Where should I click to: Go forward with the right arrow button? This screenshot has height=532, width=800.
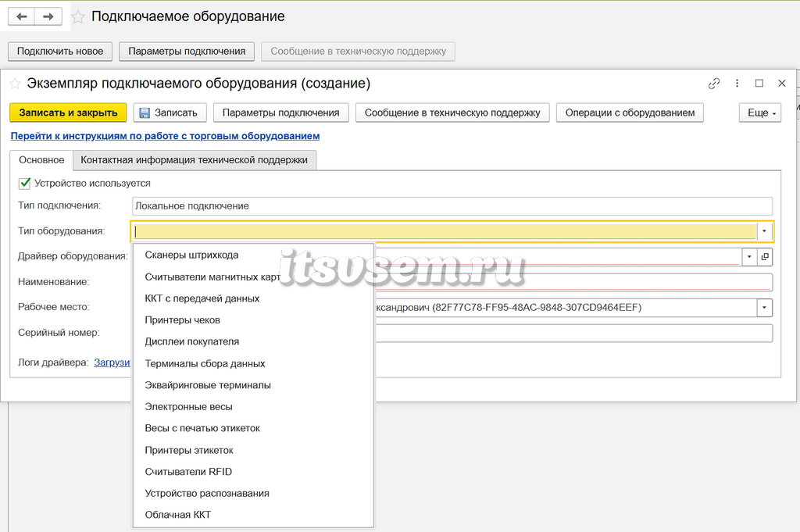(x=48, y=17)
